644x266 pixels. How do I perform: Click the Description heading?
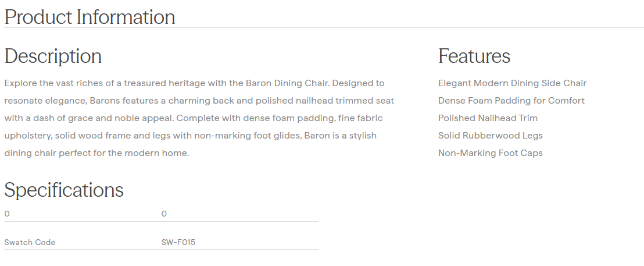[53, 56]
